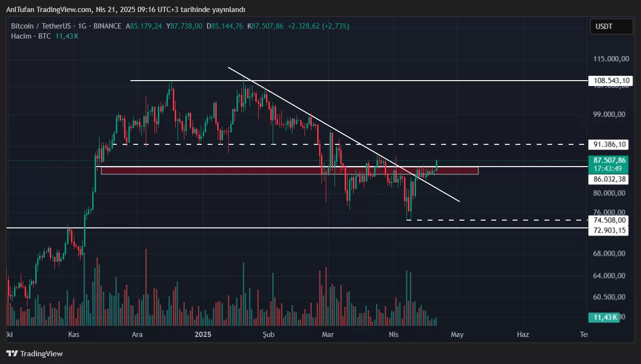
Task: Click the Şub month label on time axis
Action: (x=268, y=335)
